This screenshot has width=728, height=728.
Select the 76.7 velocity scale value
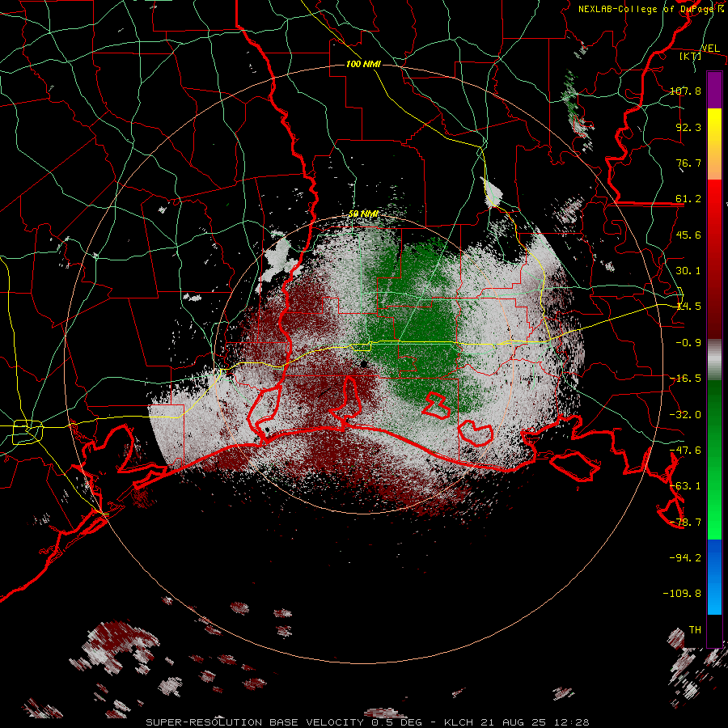point(688,163)
